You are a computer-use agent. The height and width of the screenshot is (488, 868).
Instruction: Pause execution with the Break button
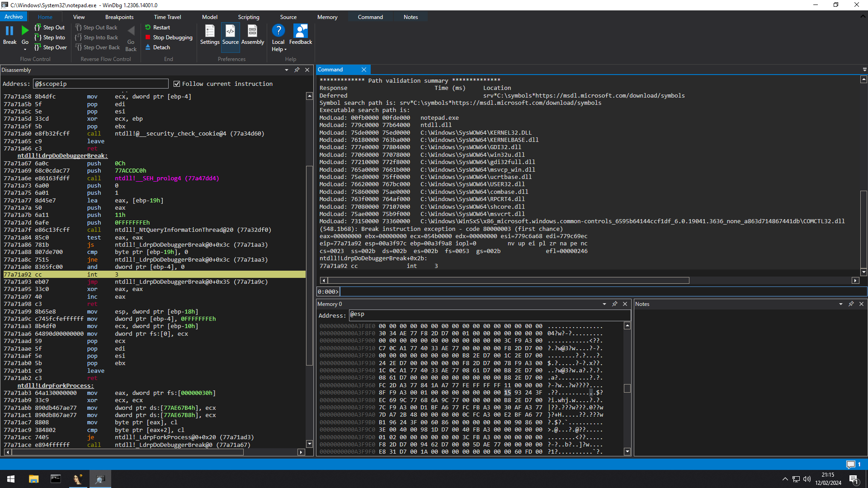point(9,35)
